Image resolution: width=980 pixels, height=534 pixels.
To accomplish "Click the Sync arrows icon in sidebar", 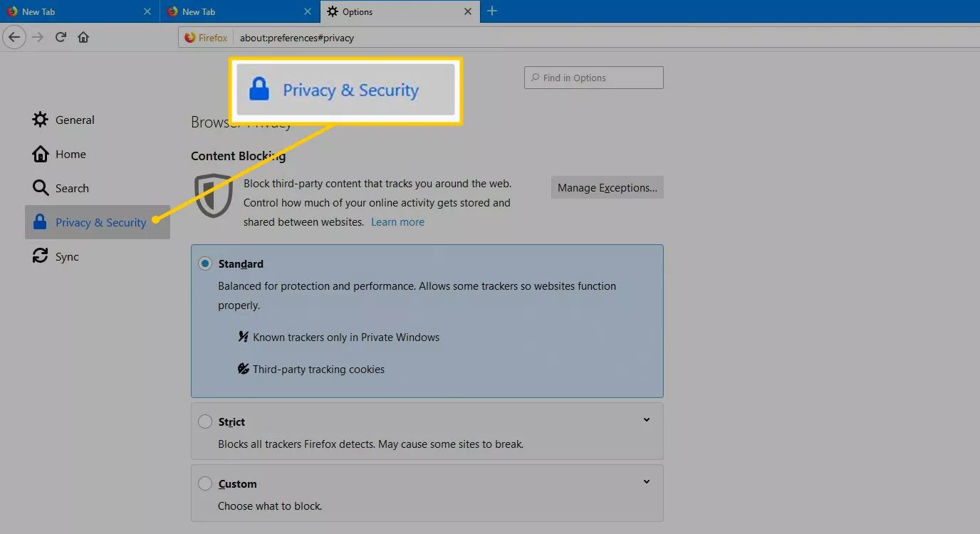I will (40, 256).
